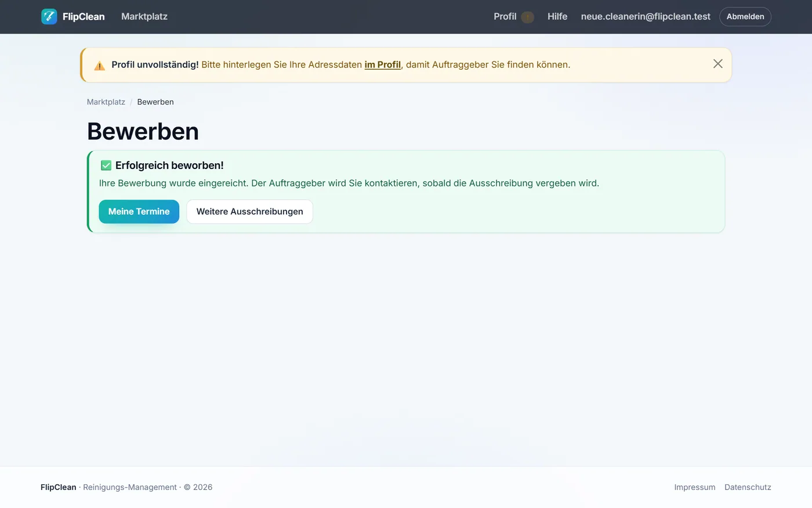The height and width of the screenshot is (508, 812).
Task: Click the Bewerben breadcrumb item
Action: click(x=155, y=102)
